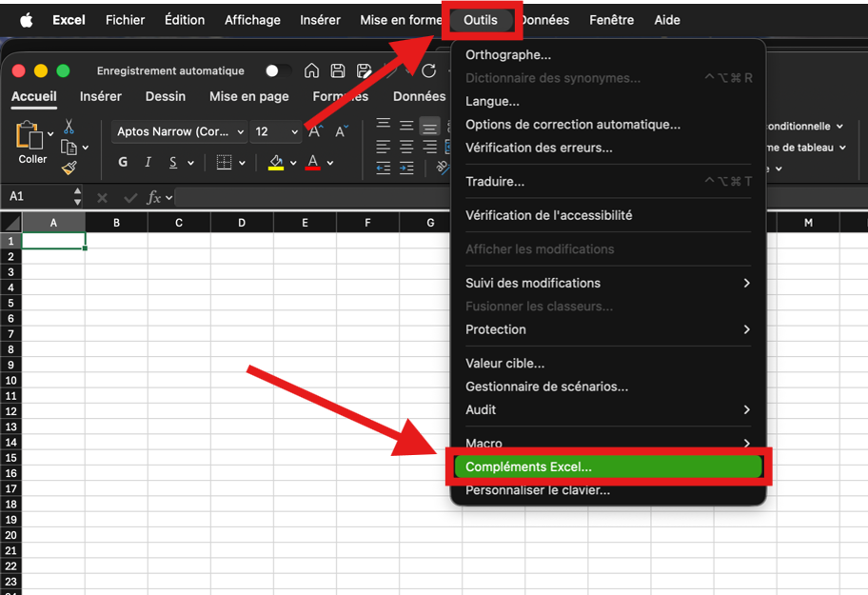
Task: Toggle the Enregistrement automatique switch
Action: click(279, 70)
